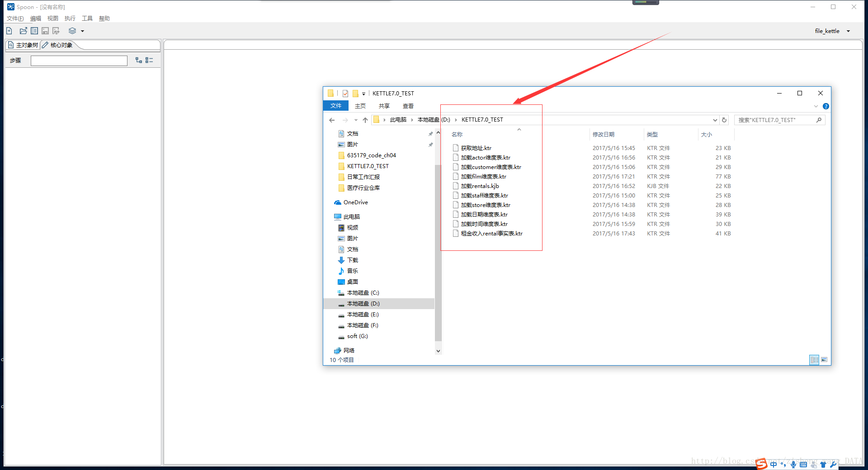Viewport: 868px width, 470px height.
Task: Open the 查看 ribbon tab in Explorer
Action: pos(408,106)
